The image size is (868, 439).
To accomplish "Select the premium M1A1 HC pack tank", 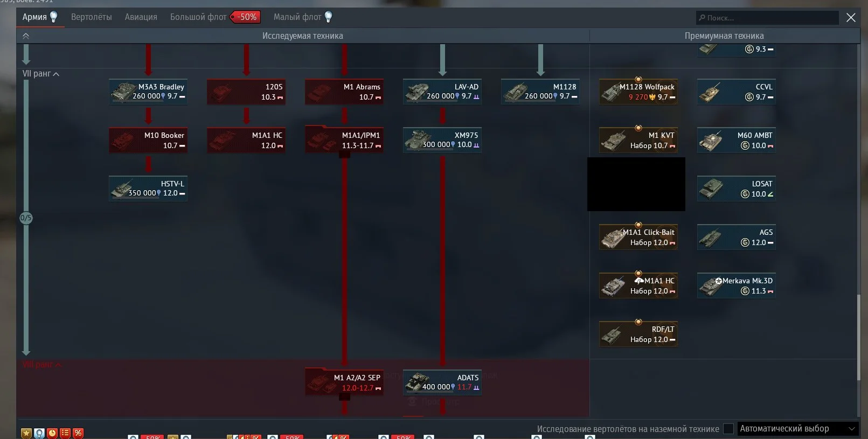I will coord(638,285).
